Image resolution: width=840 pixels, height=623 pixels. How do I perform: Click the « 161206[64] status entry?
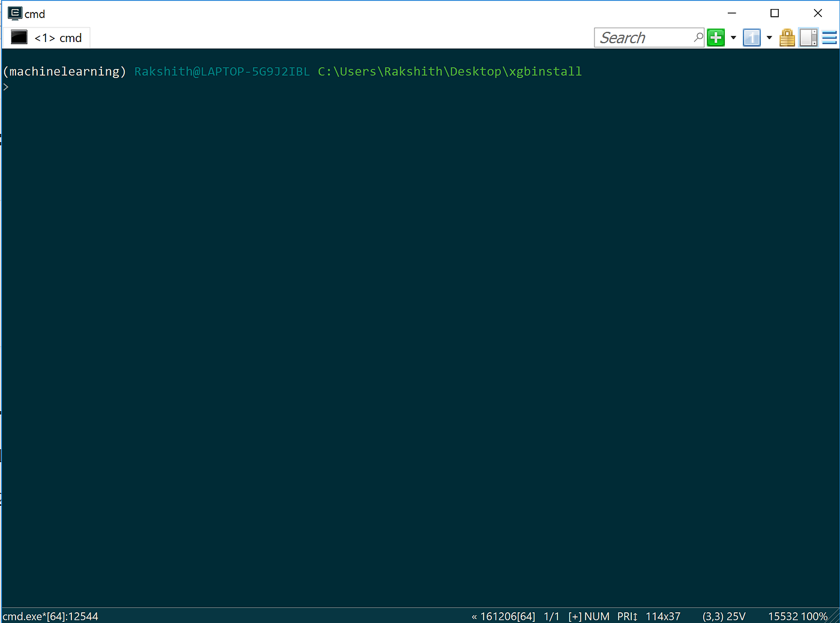click(503, 616)
